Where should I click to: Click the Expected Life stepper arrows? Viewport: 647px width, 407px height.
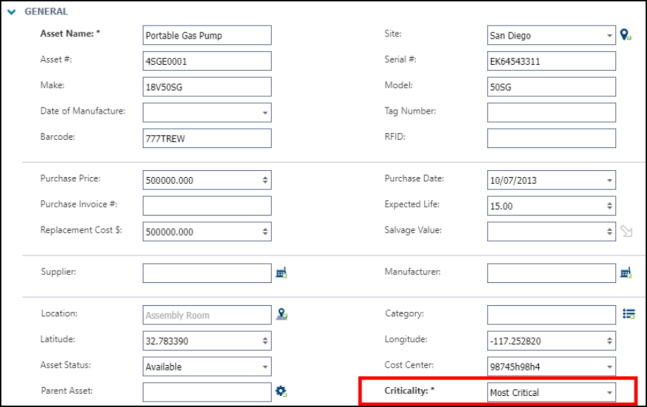609,206
